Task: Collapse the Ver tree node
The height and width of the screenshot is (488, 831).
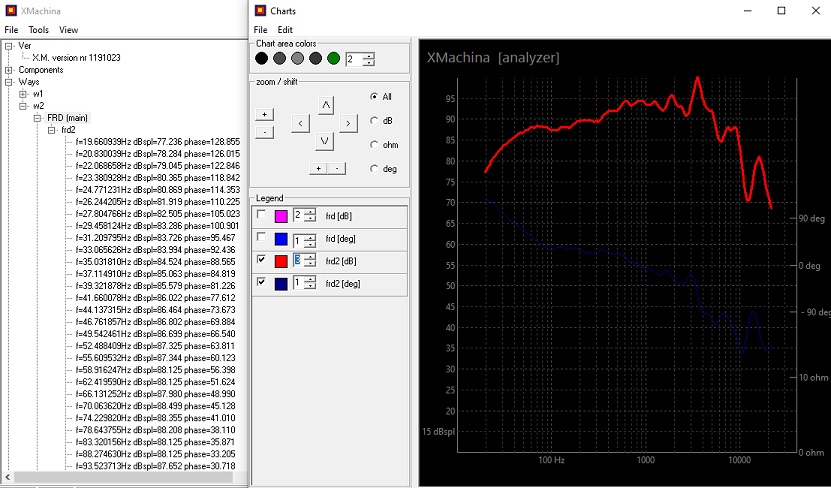Action: tap(9, 46)
